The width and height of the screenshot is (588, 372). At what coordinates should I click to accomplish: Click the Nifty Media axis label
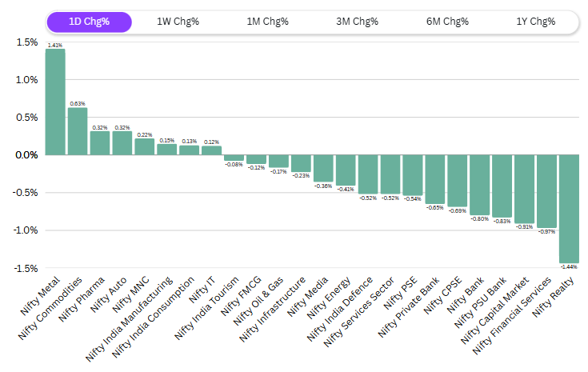tap(307, 296)
